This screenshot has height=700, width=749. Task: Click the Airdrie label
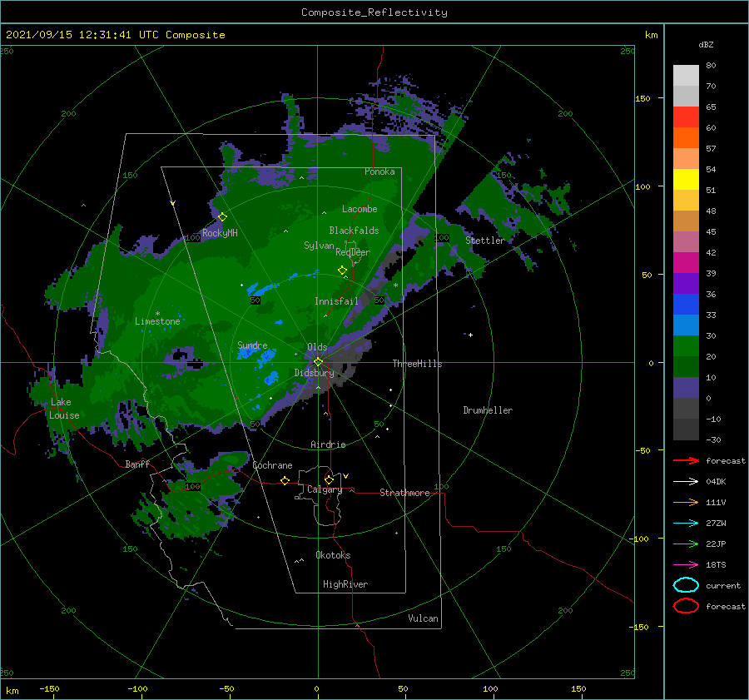point(328,444)
